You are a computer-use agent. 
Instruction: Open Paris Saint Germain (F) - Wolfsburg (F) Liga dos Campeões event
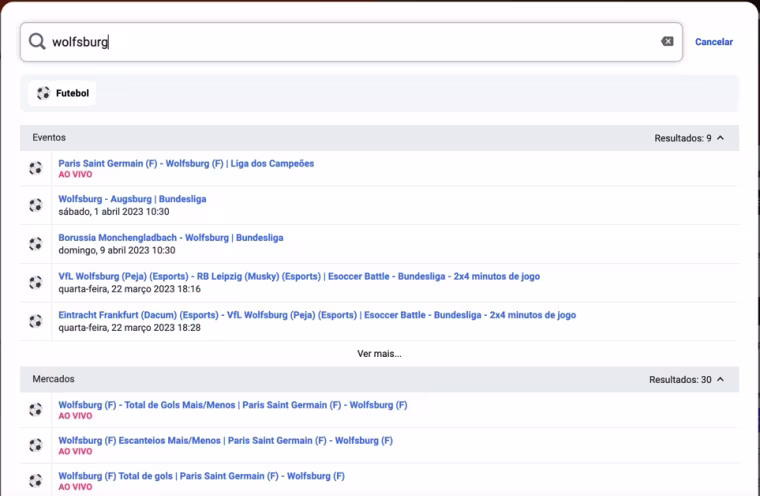186,163
